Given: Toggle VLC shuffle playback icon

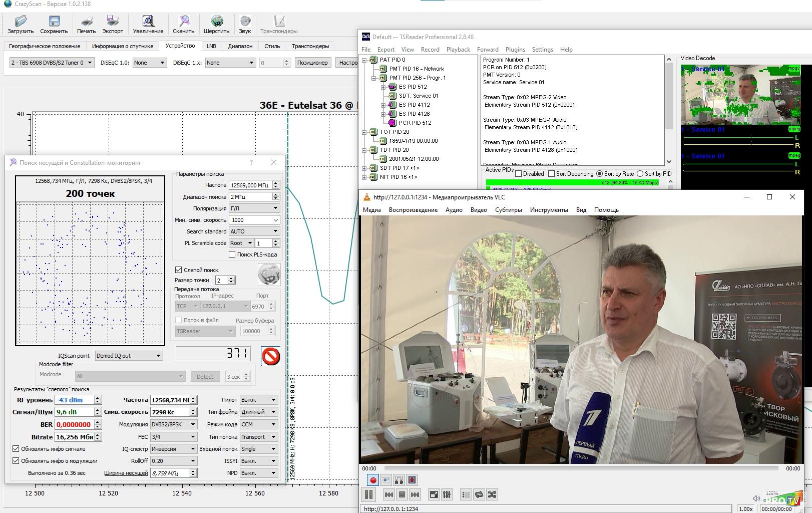Looking at the screenshot, I should coord(492,494).
